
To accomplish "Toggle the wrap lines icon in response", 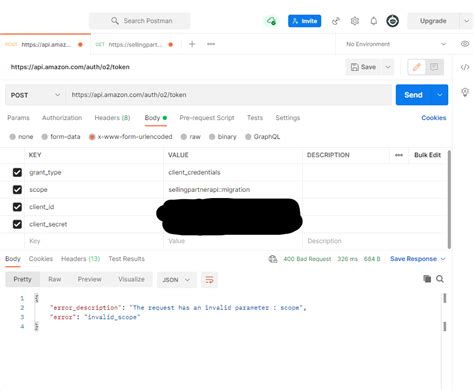I will [x=209, y=280].
